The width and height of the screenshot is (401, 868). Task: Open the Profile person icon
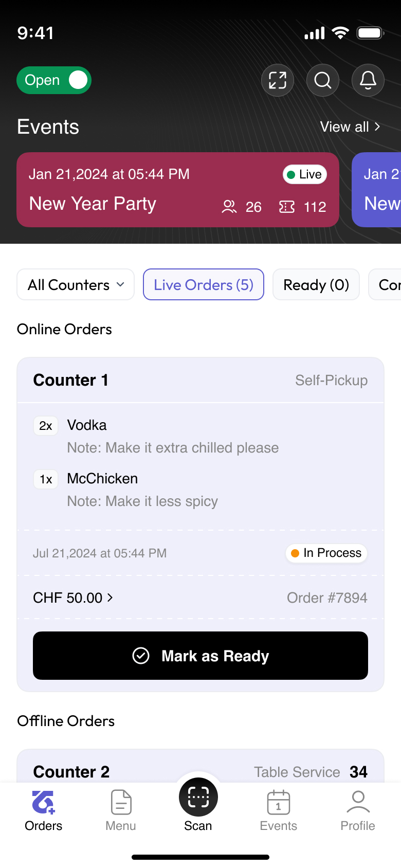coord(358,802)
